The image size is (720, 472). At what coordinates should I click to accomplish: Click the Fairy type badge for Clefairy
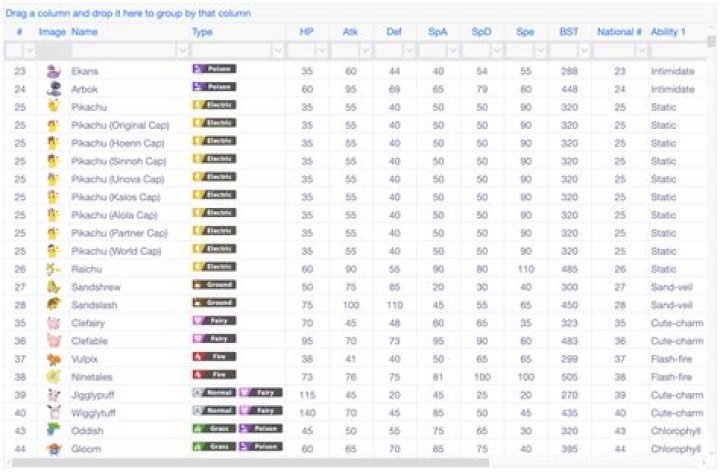(x=214, y=320)
